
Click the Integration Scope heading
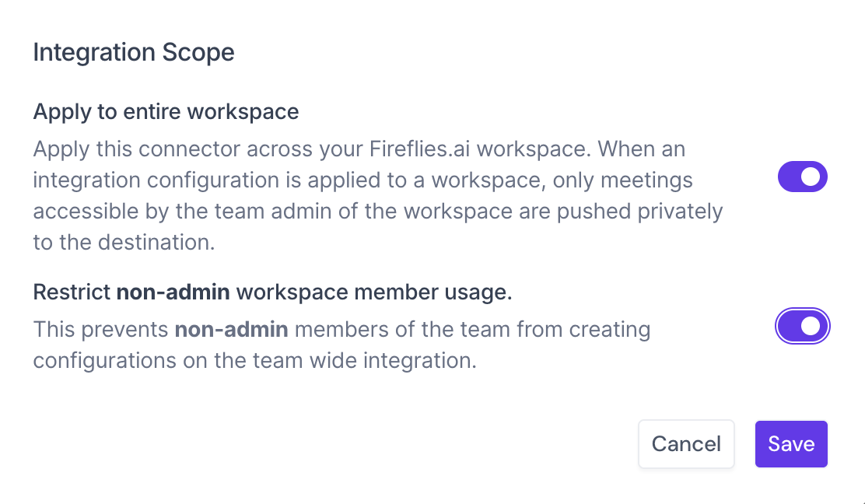[133, 52]
